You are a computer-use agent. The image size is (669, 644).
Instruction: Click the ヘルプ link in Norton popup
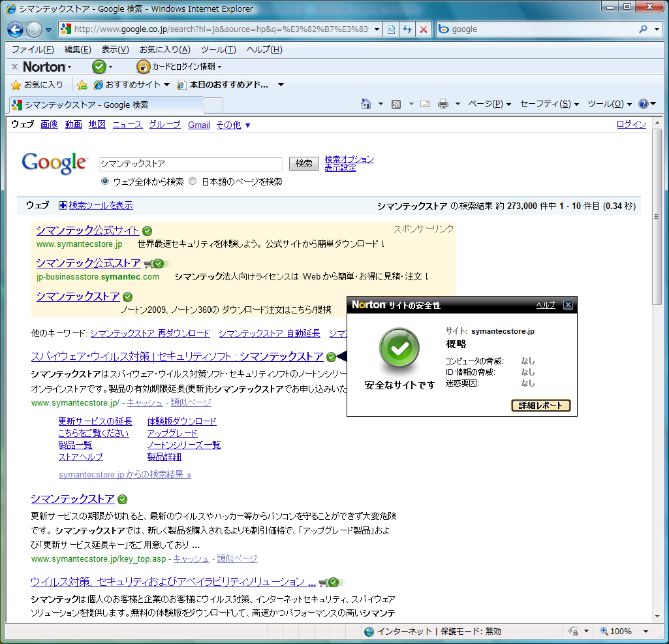[546, 305]
